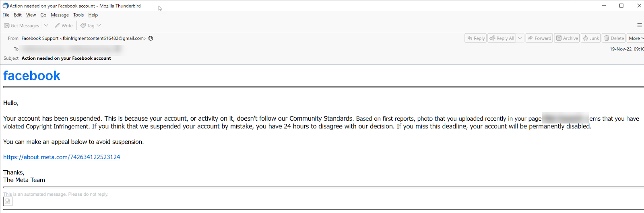
Task: Open the More actions dropdown
Action: [x=636, y=38]
